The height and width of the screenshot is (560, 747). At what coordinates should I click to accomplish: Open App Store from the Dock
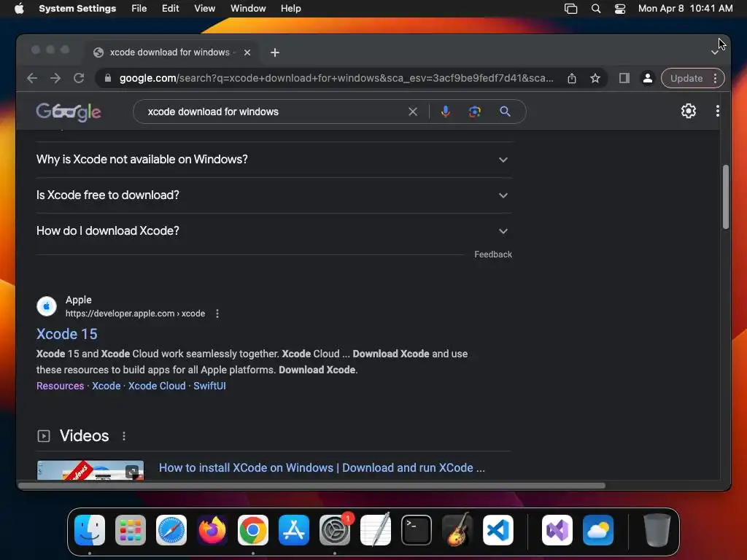coord(294,530)
